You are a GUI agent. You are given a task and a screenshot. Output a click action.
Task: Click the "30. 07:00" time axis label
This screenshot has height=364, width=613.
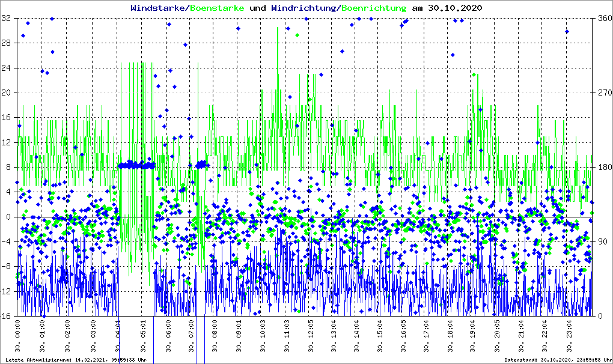click(x=192, y=337)
